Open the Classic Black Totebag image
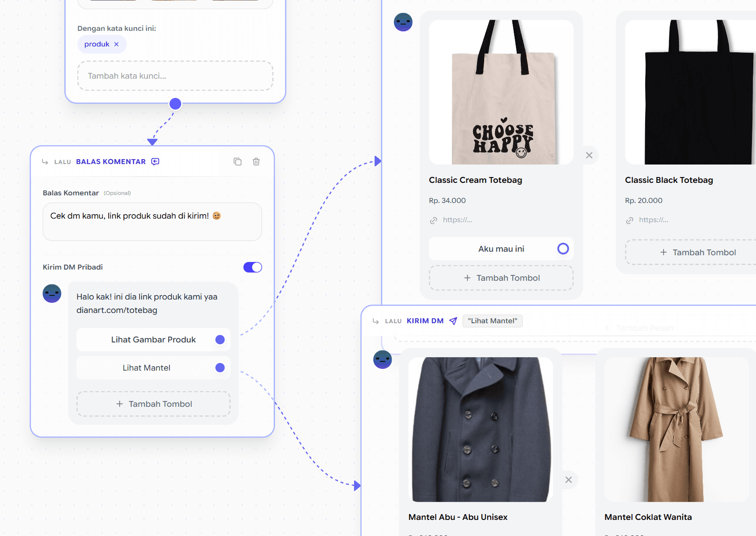 point(690,92)
